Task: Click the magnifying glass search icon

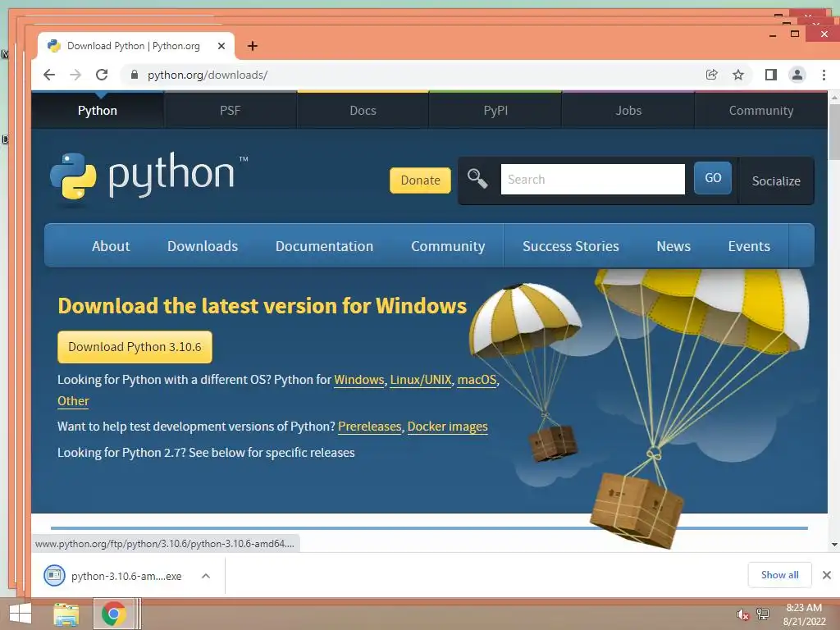Action: tap(477, 178)
